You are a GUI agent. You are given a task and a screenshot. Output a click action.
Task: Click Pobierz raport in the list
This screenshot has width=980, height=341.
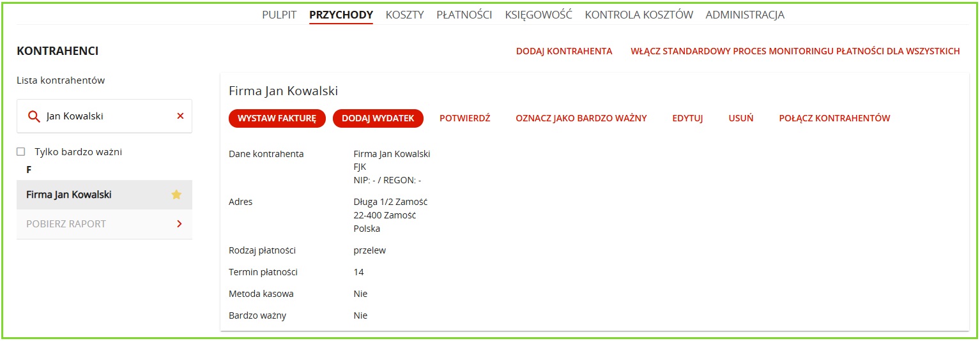click(104, 224)
